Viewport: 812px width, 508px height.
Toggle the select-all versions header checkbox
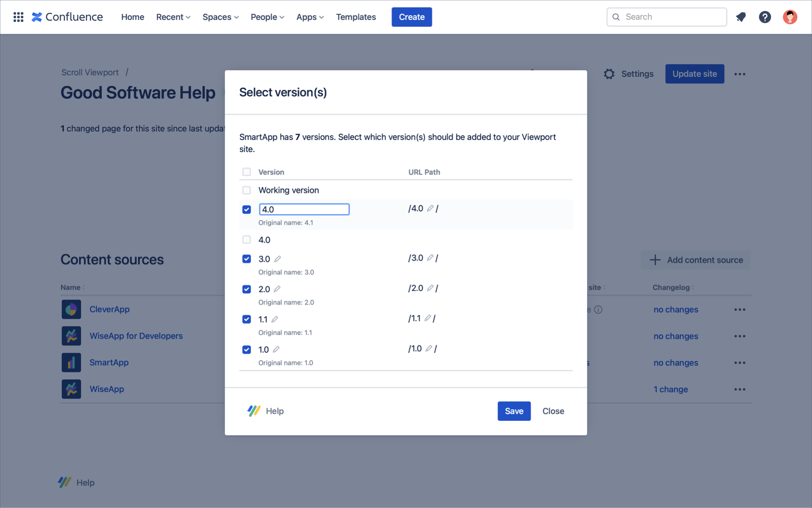(x=247, y=172)
